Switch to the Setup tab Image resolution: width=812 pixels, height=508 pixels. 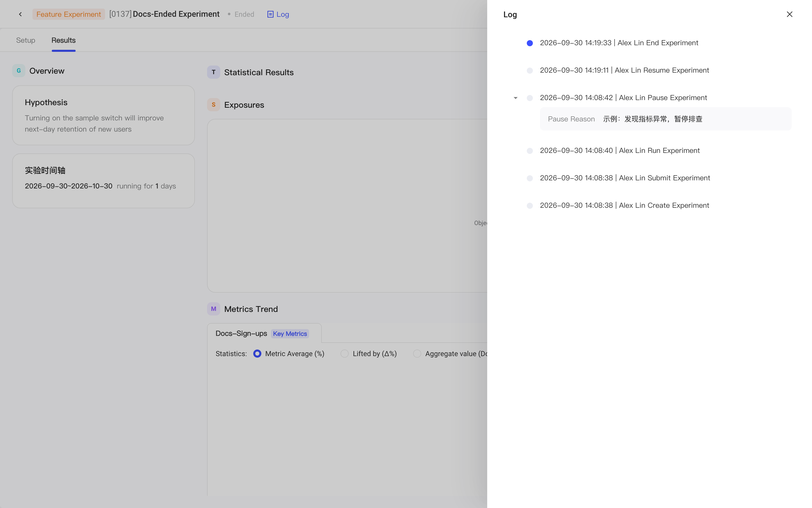click(25, 40)
